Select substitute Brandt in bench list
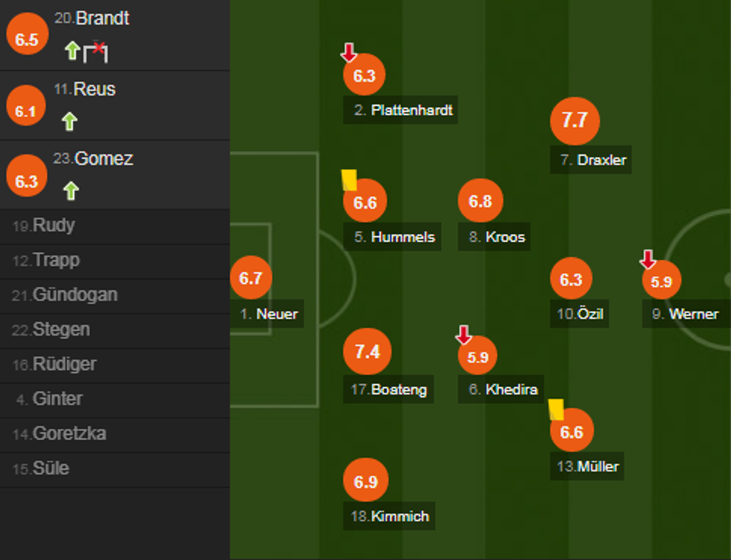This screenshot has width=731, height=560. (102, 19)
